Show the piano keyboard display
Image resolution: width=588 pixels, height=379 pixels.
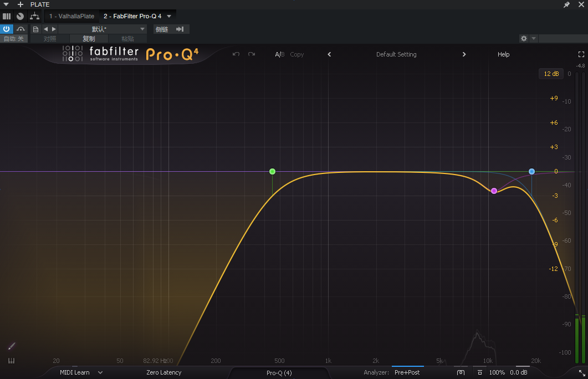point(11,361)
